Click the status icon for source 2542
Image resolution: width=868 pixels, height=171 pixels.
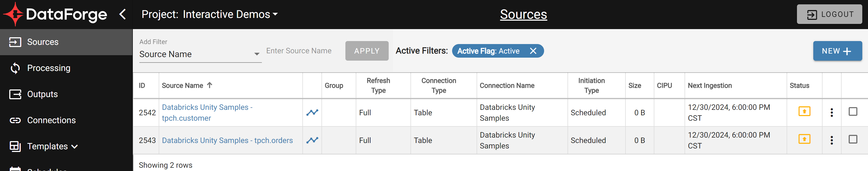pyautogui.click(x=804, y=111)
